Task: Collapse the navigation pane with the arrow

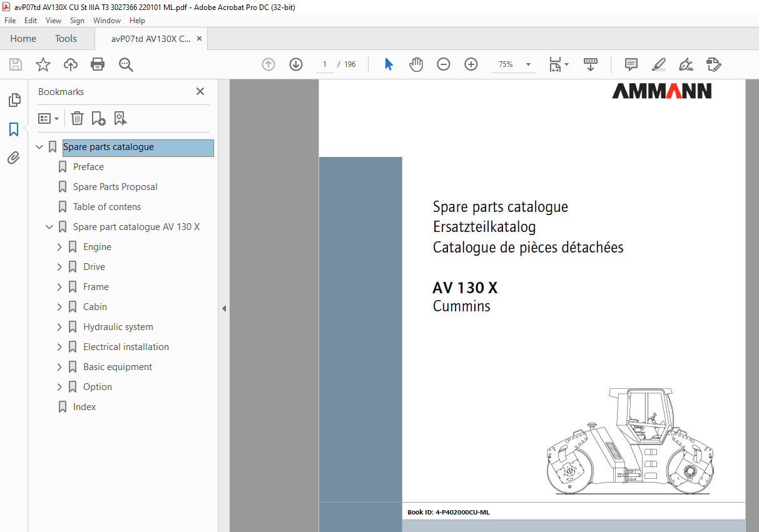Action: point(224,308)
